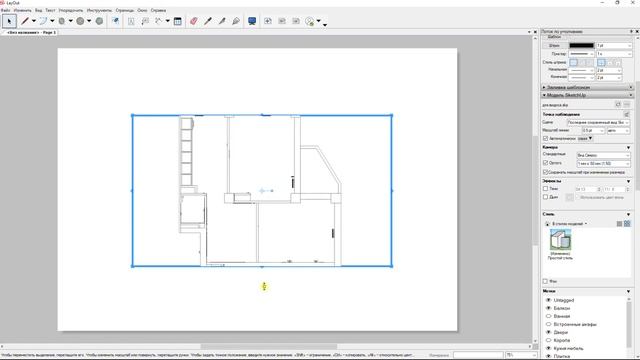Activate the Offset tool icon
Screen dimensions: 640x360
pos(116,21)
